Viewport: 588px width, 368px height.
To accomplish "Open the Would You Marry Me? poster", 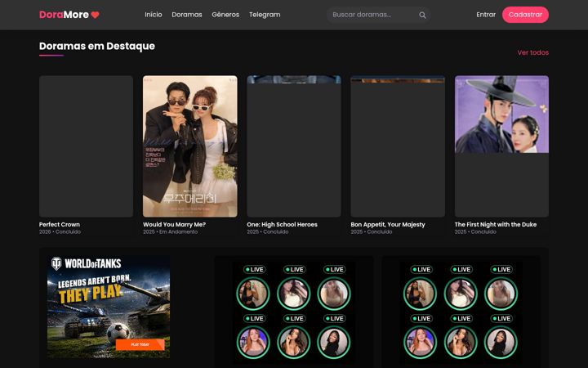I will [190, 146].
